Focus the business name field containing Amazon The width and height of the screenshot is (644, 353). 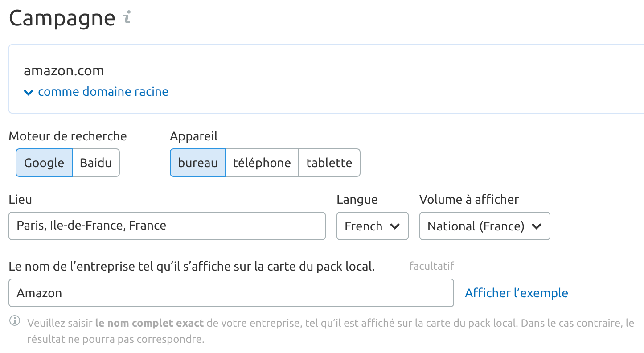tap(231, 293)
